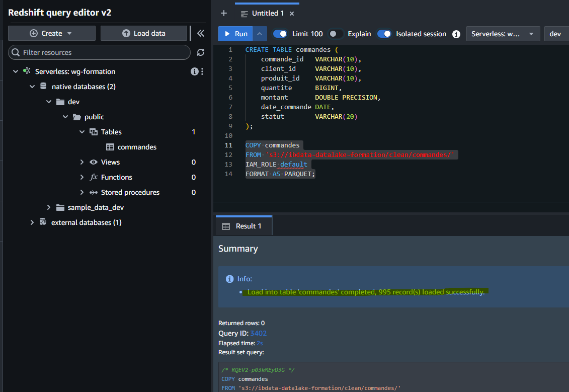Focus the Filter resources search box
Image resolution: width=569 pixels, height=392 pixels.
coord(99,52)
